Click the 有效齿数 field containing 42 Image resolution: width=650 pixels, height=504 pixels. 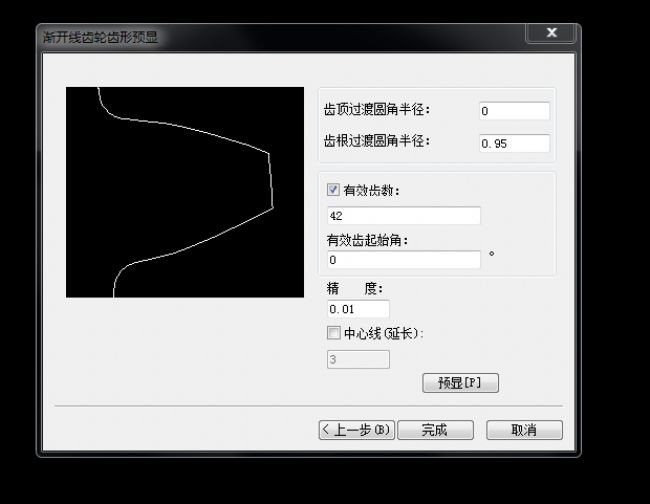click(403, 216)
